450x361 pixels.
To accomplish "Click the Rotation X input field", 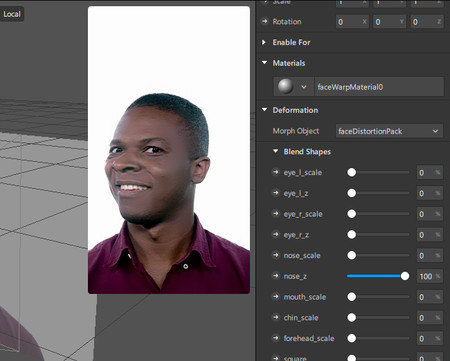I will point(352,22).
